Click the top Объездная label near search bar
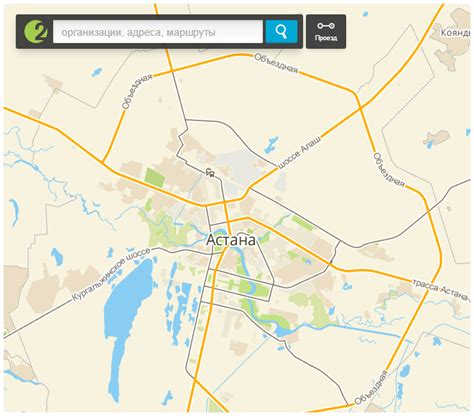The height and width of the screenshot is (416, 474). coord(276,63)
